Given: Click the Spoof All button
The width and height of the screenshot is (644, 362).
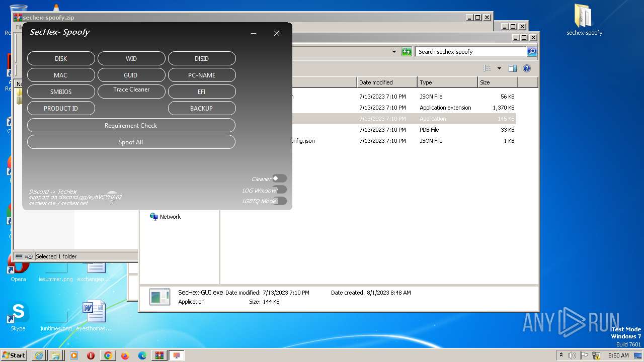Looking at the screenshot, I should pos(131,142).
